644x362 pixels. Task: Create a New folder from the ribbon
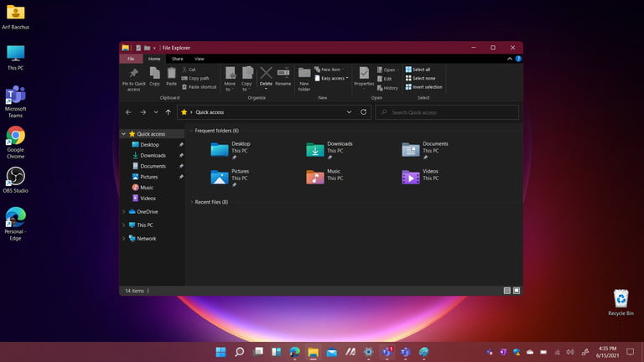[304, 75]
